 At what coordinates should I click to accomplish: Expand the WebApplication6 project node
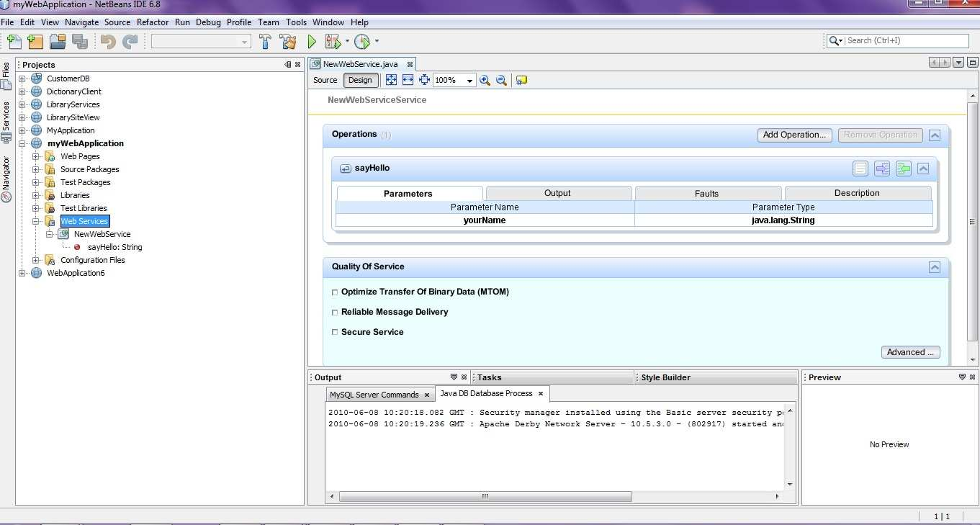coord(22,273)
